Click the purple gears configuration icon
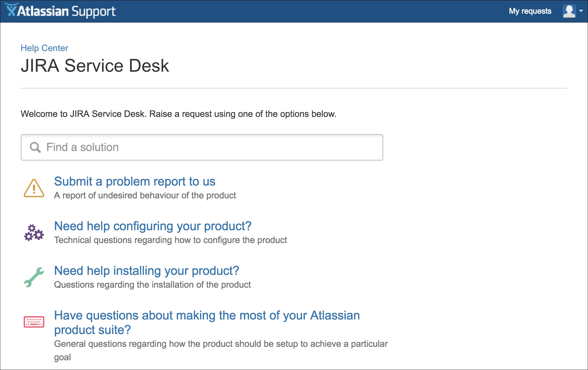The image size is (588, 370). (x=34, y=232)
